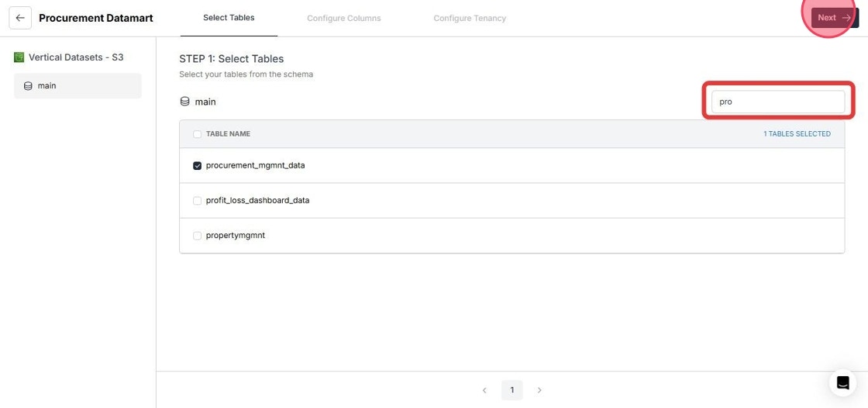
Task: Click the Vertical Datasets S3 green icon
Action: (x=19, y=57)
